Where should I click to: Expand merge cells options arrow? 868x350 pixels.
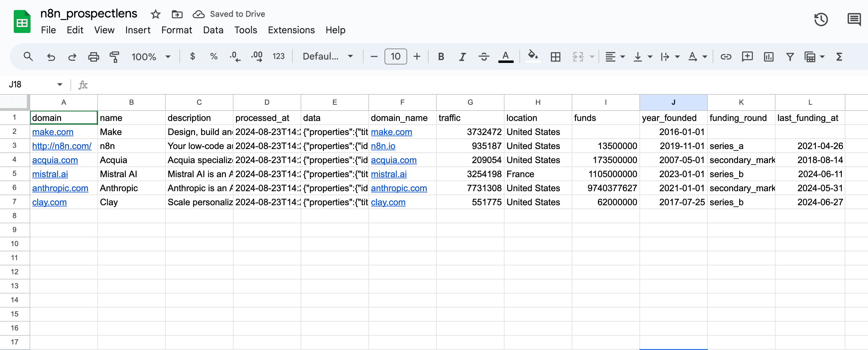(592, 57)
